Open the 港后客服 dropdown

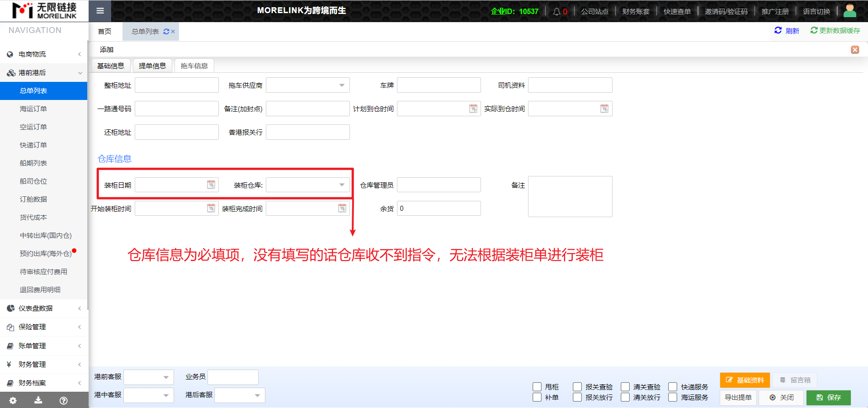[x=257, y=395]
